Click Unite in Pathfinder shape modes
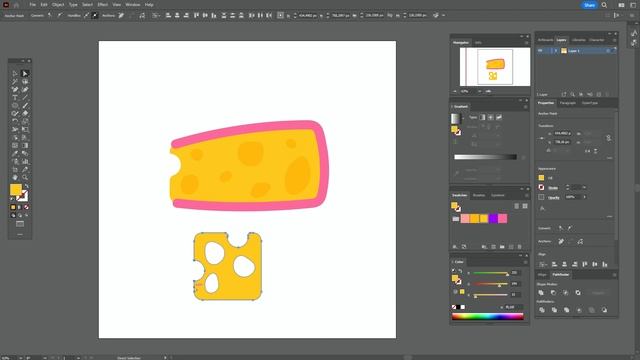Image resolution: width=640 pixels, height=360 pixels. 541,293
